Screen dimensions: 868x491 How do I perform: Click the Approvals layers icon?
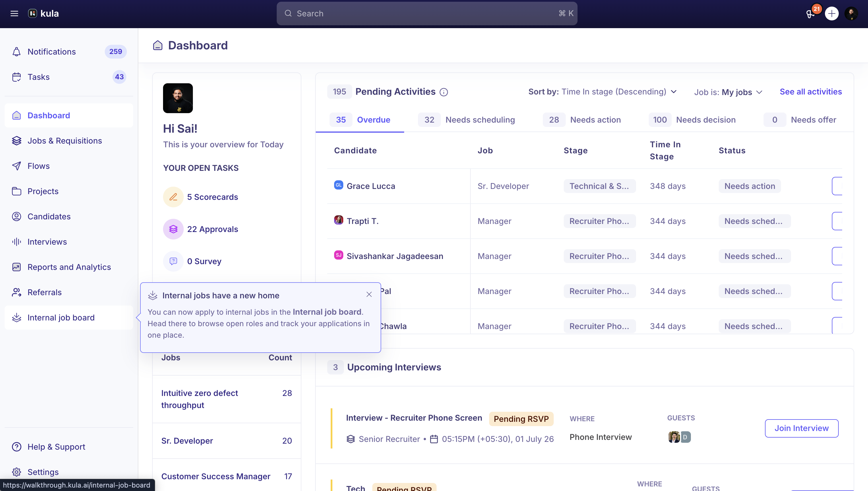(x=173, y=229)
